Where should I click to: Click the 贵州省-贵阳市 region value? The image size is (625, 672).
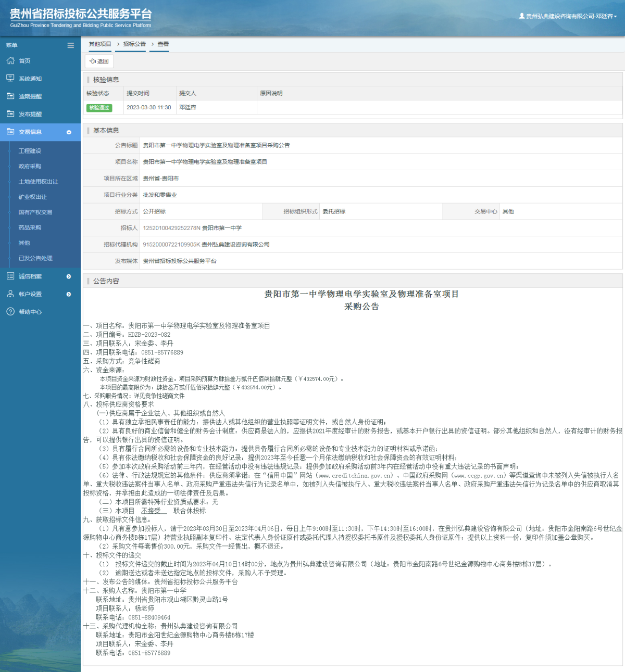coord(161,179)
